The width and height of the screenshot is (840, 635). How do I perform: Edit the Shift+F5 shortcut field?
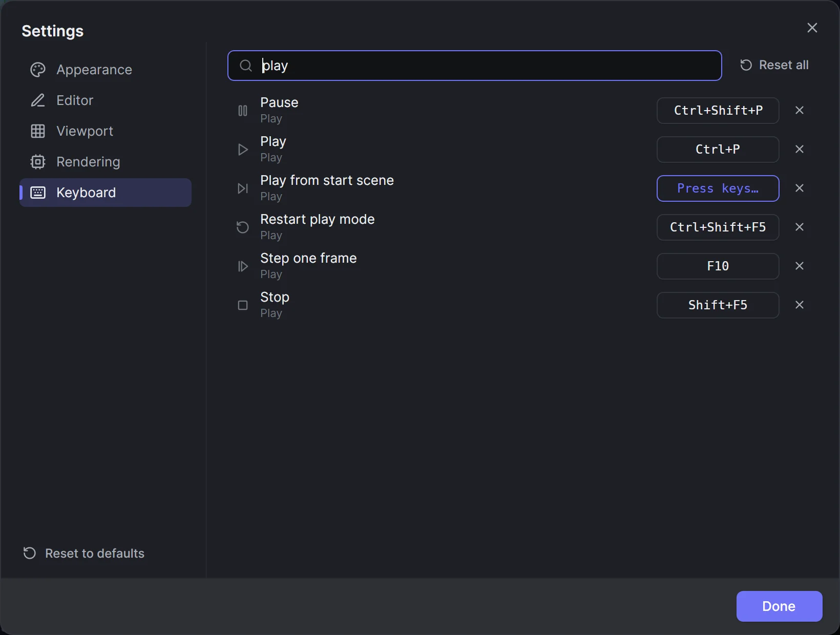[x=718, y=305]
